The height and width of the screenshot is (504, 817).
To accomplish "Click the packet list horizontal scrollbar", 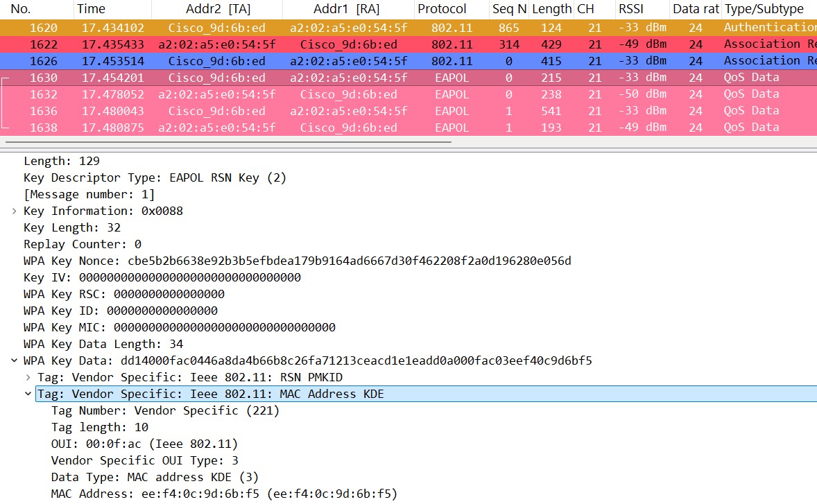I will click(x=227, y=142).
